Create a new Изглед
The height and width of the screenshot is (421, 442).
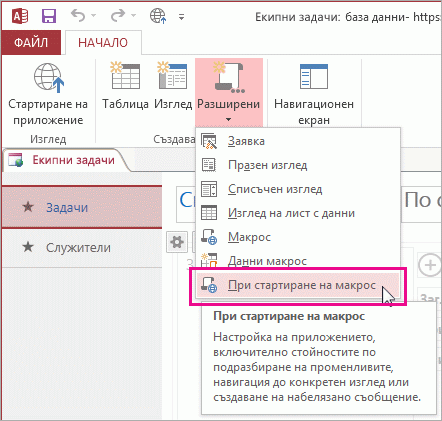click(x=173, y=86)
